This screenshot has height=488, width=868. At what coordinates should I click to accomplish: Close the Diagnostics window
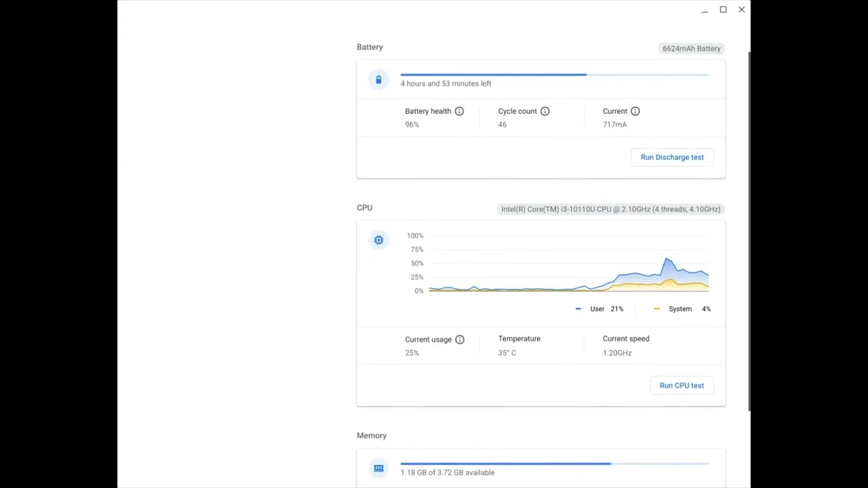pos(741,9)
